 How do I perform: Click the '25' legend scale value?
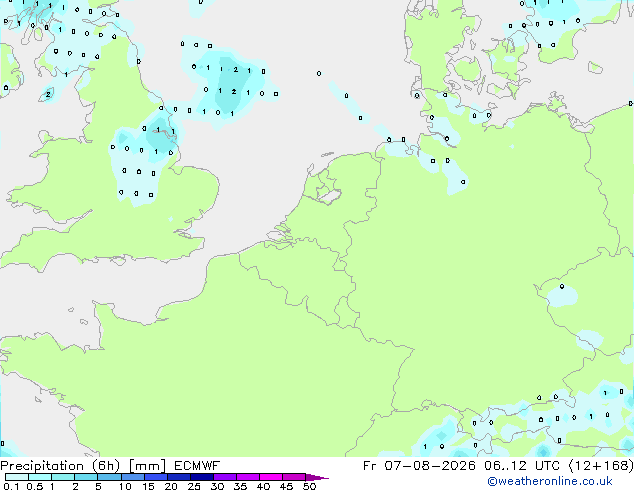(x=194, y=486)
